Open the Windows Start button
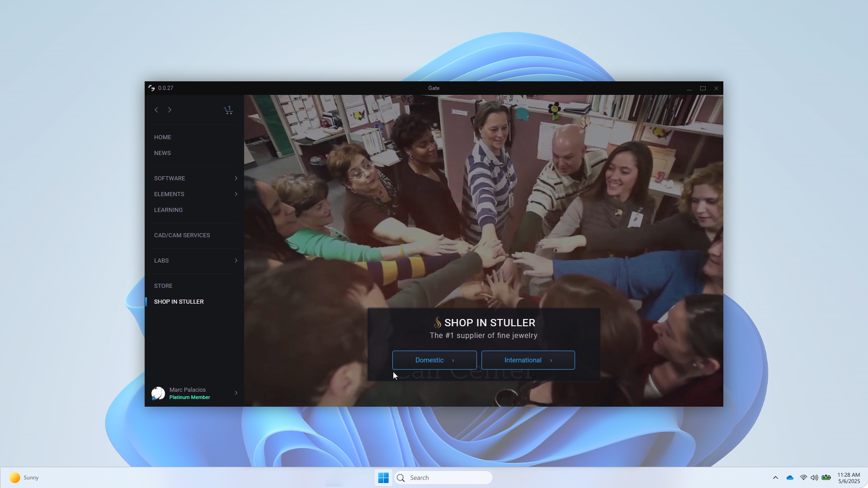 click(x=383, y=478)
